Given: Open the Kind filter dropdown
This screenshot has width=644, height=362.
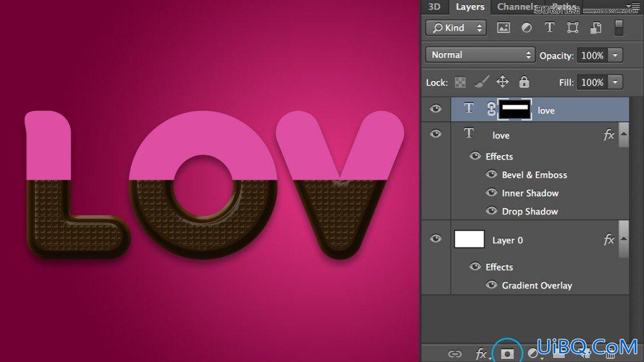Looking at the screenshot, I should point(456,28).
